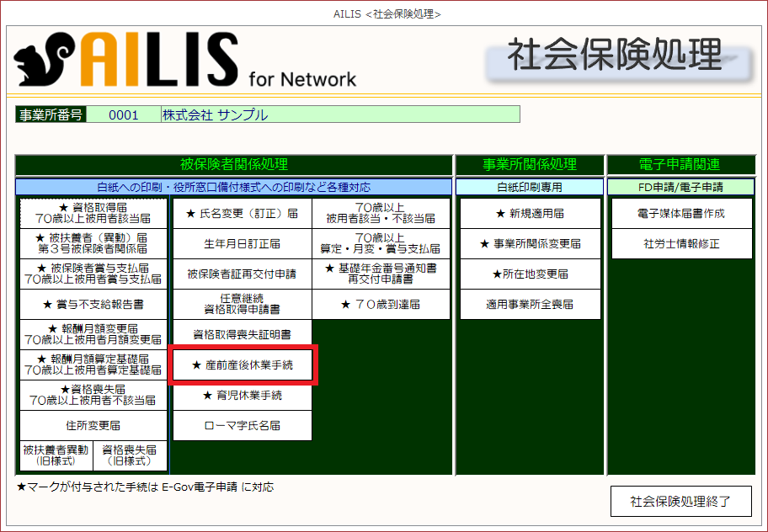Click ローマ字氏名届 button

(242, 426)
